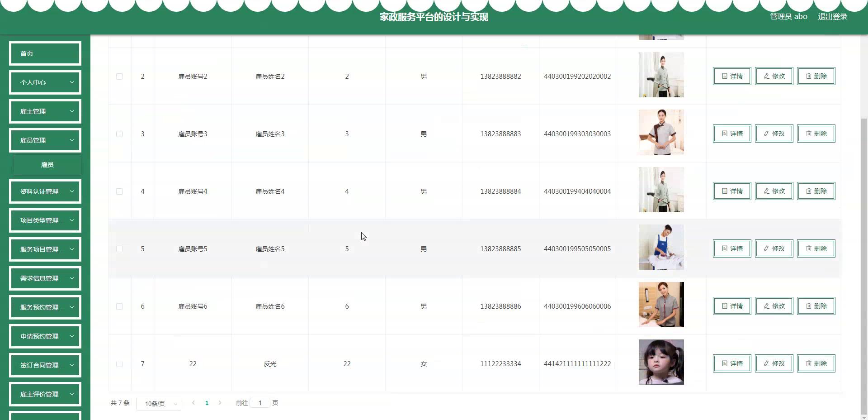868x420 pixels.
Task: Click 修改 for 雇员姓名3
Action: (774, 134)
